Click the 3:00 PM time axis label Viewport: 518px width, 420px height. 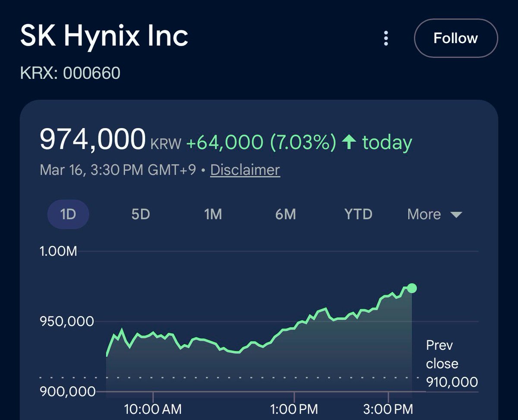(388, 408)
